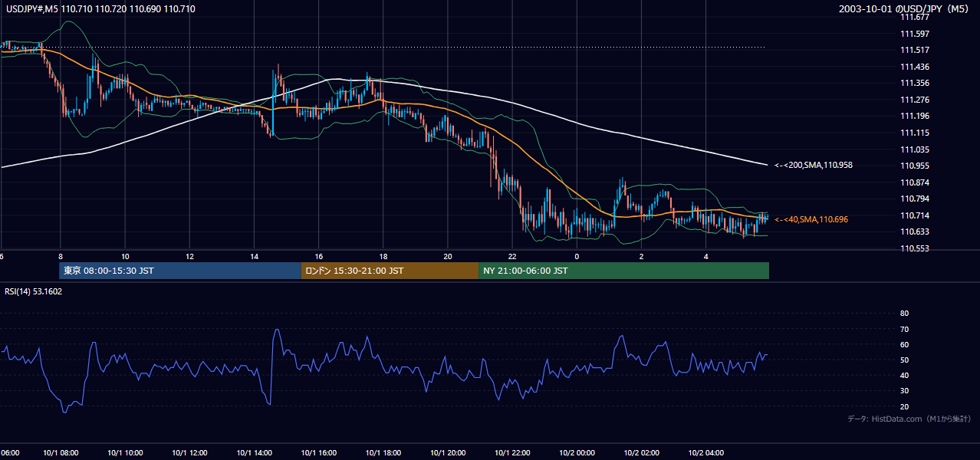Click the 10/1 14:00 time axis label
Screen dimensions: 980x460
pos(254,452)
